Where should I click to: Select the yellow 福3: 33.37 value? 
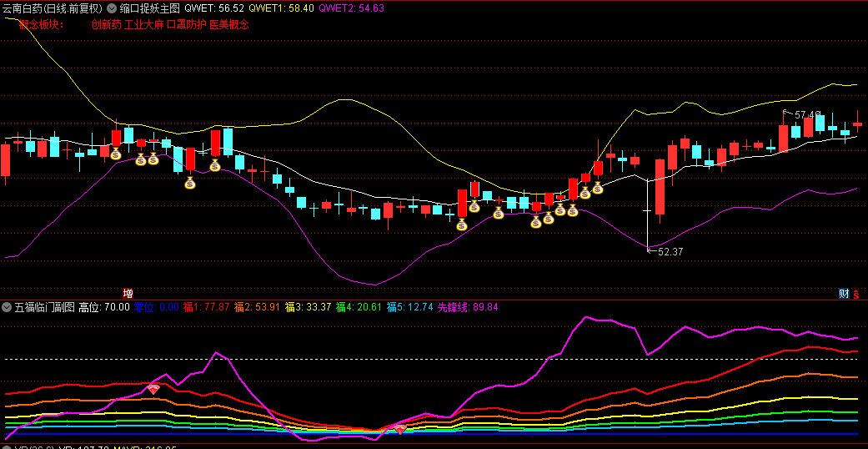point(308,306)
